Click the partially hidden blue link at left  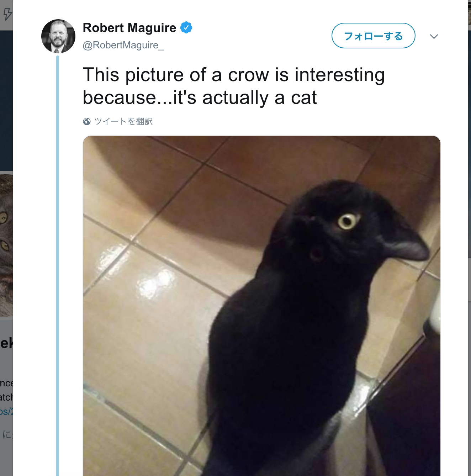6,412
